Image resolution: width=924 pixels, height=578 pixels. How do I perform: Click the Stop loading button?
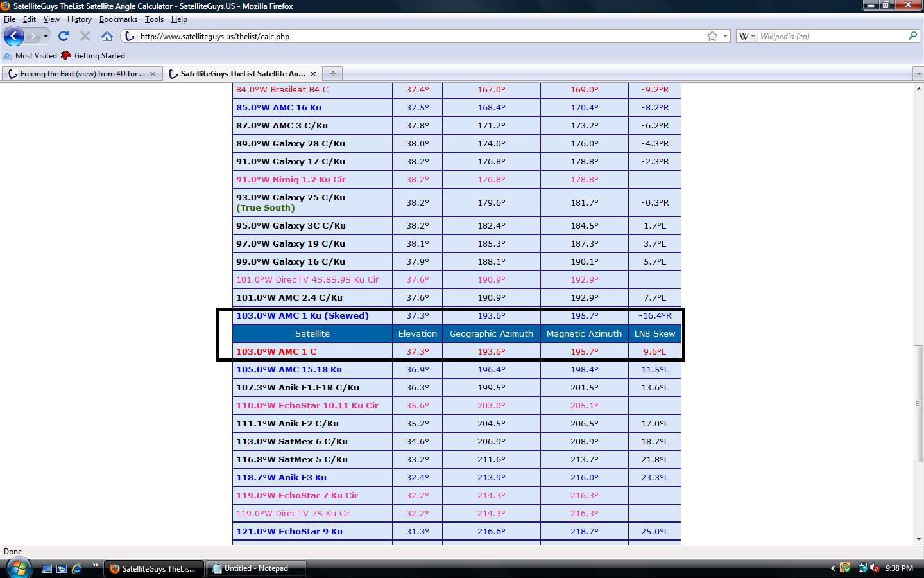(85, 37)
